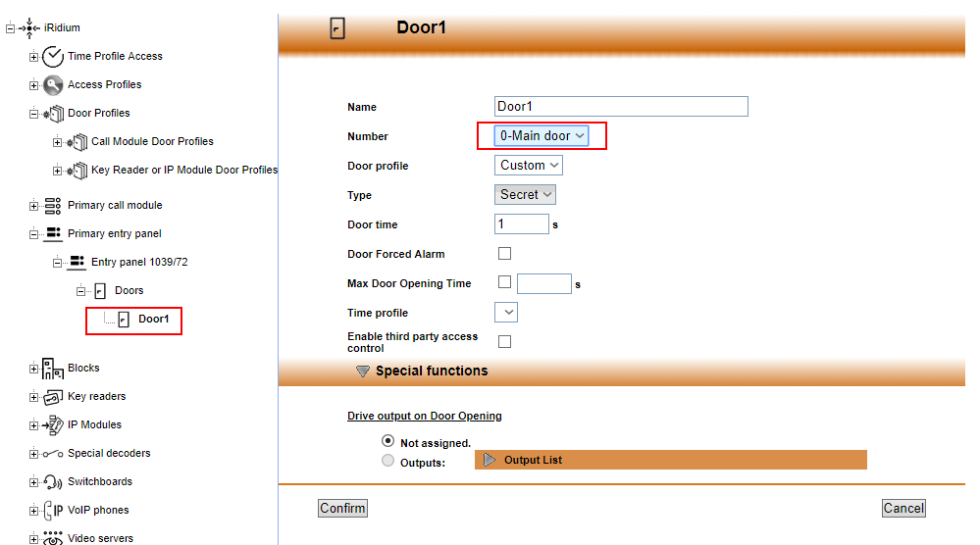The height and width of the screenshot is (545, 980).
Task: Select VoIP phones tree label
Action: pyautogui.click(x=98, y=510)
